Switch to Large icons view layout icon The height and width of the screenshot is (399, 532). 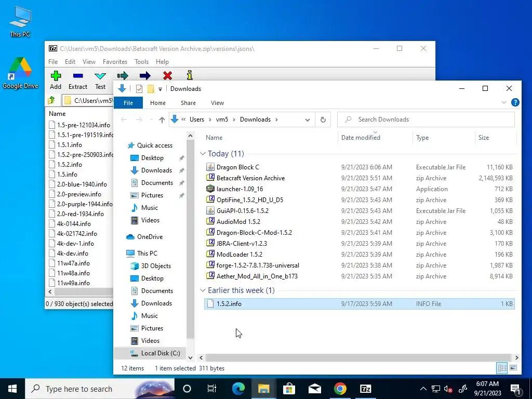[x=513, y=368]
